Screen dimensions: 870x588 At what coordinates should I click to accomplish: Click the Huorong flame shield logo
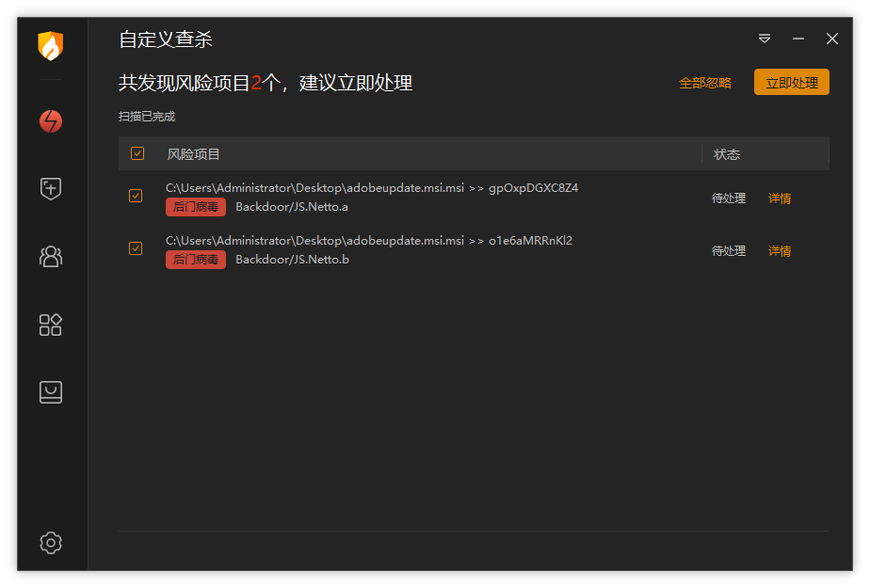click(x=51, y=45)
